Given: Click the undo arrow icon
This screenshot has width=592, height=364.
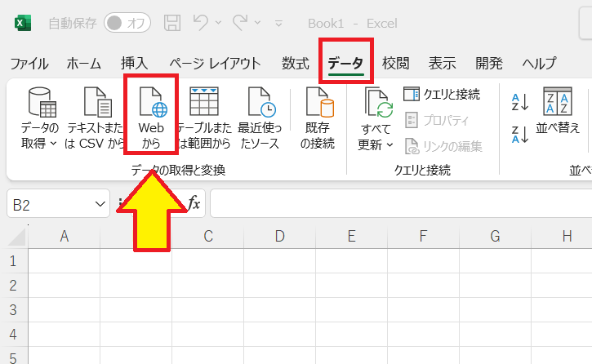Looking at the screenshot, I should [199, 23].
